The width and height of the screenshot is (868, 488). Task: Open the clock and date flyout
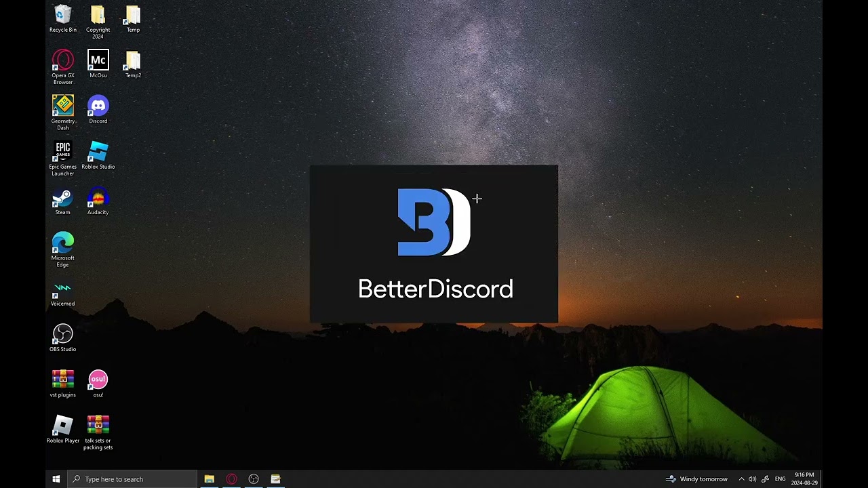pos(804,479)
